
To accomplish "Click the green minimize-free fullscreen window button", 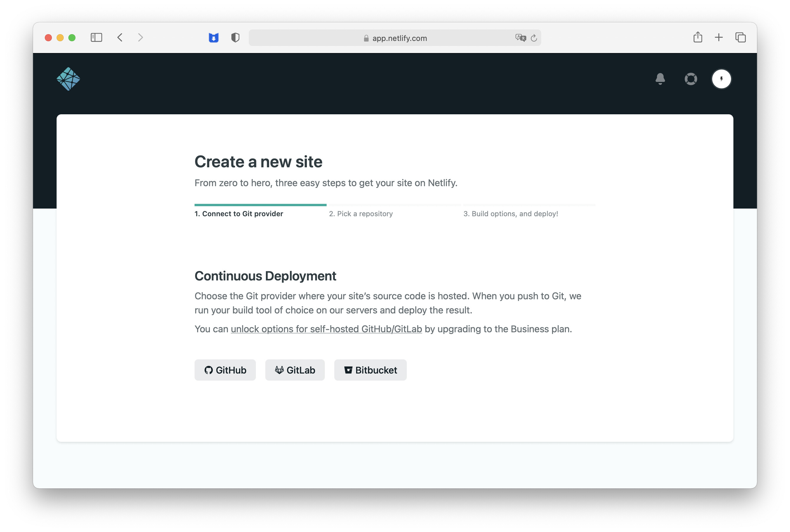I will click(x=72, y=38).
